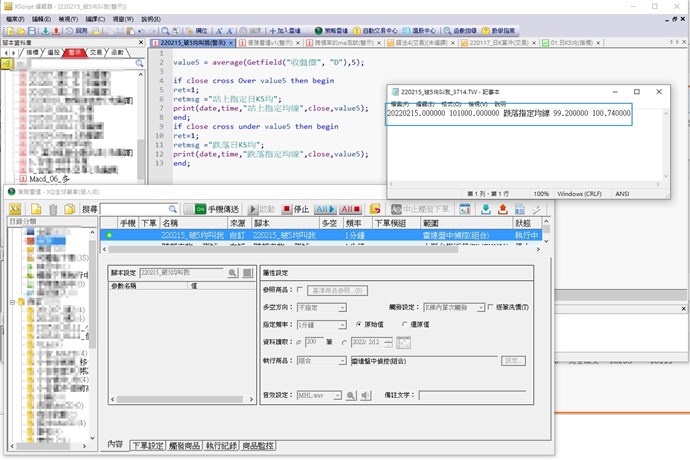
Task: Click the calendar icon beside the date field
Action: [403, 343]
